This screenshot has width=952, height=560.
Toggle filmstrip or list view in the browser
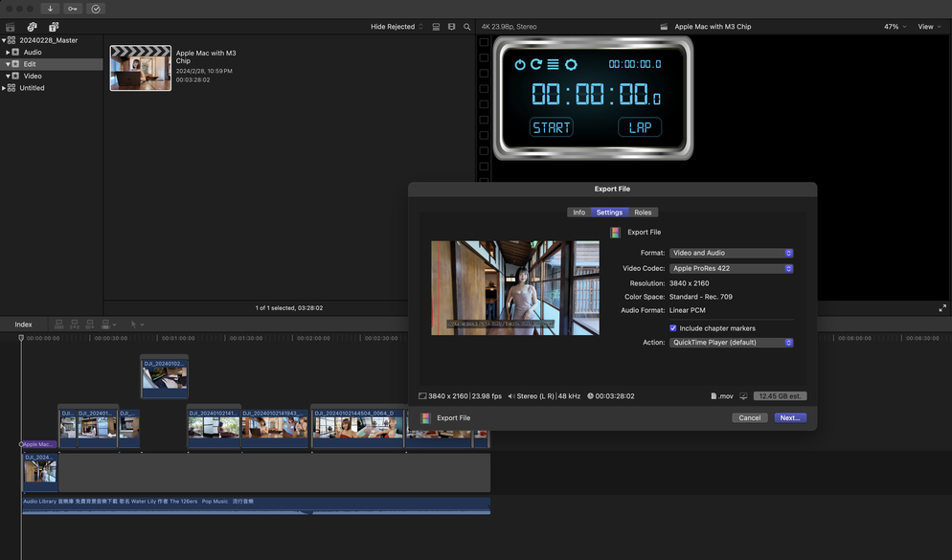point(436,27)
